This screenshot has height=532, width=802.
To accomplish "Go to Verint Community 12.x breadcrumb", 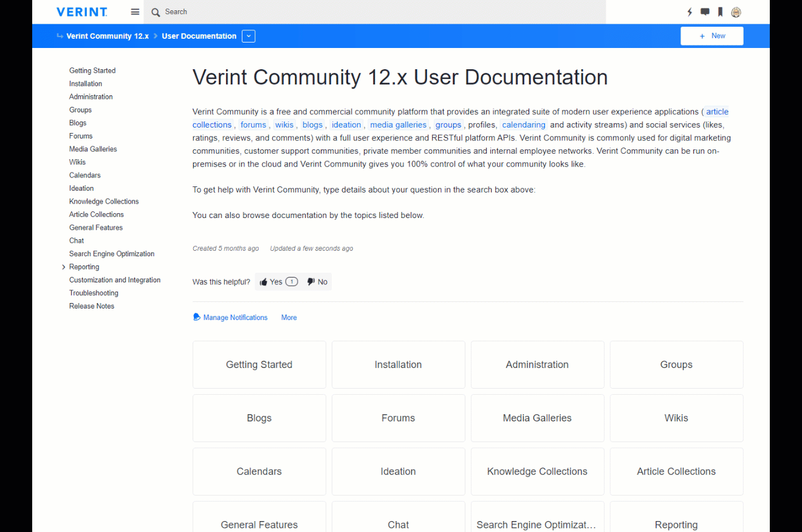I will (108, 36).
